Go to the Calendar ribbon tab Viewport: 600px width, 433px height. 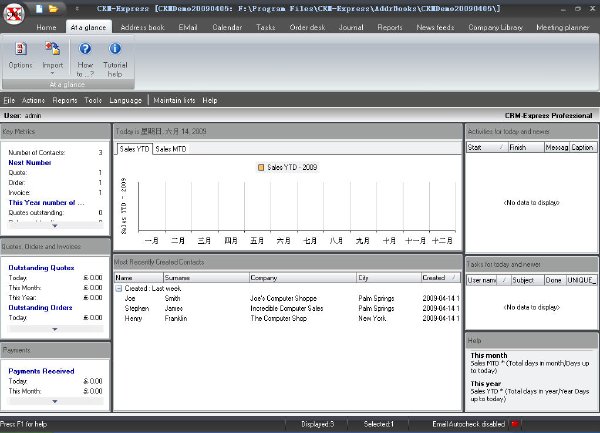(x=227, y=27)
